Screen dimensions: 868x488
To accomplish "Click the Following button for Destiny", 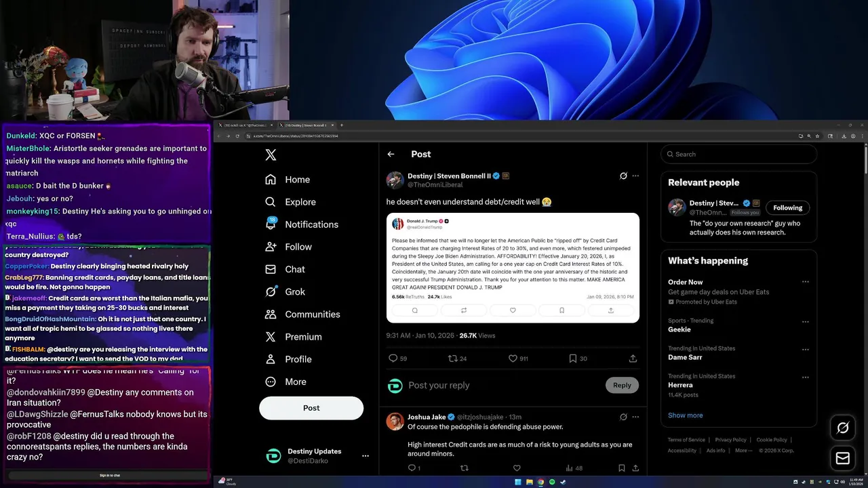I will click(788, 208).
